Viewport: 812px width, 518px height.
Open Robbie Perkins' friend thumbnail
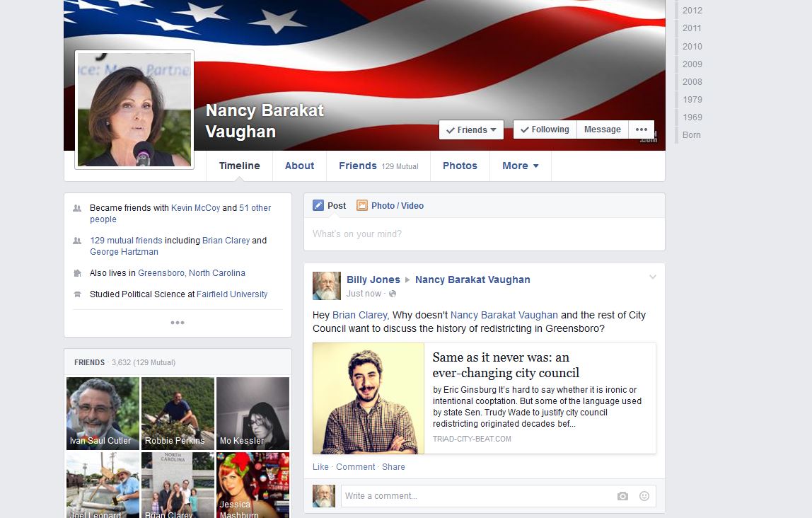pyautogui.click(x=178, y=413)
